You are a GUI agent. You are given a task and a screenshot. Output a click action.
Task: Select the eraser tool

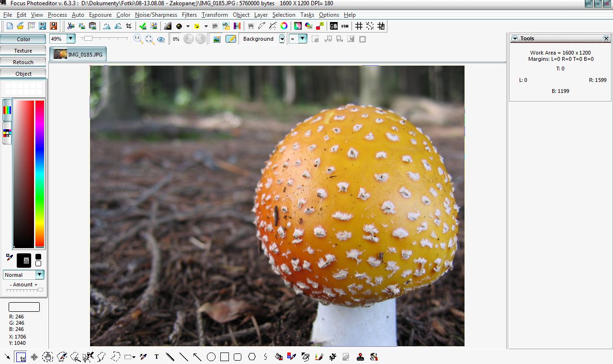346,357
